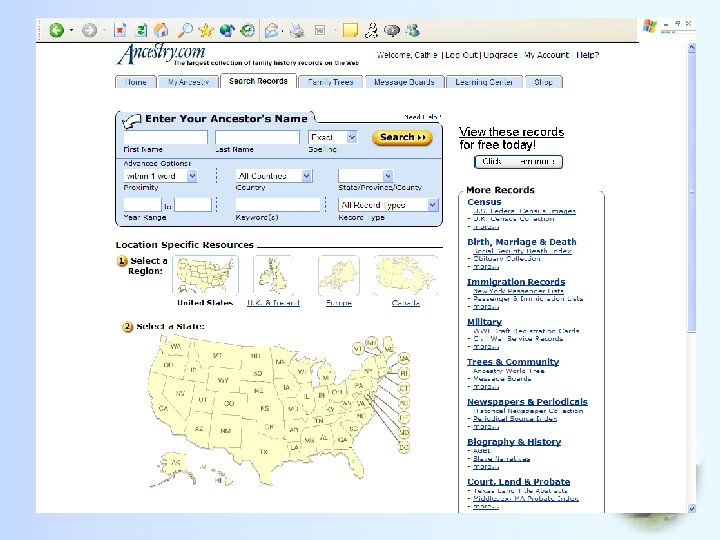The height and width of the screenshot is (540, 720).
Task: Click the Last Name input field
Action: coord(257,137)
